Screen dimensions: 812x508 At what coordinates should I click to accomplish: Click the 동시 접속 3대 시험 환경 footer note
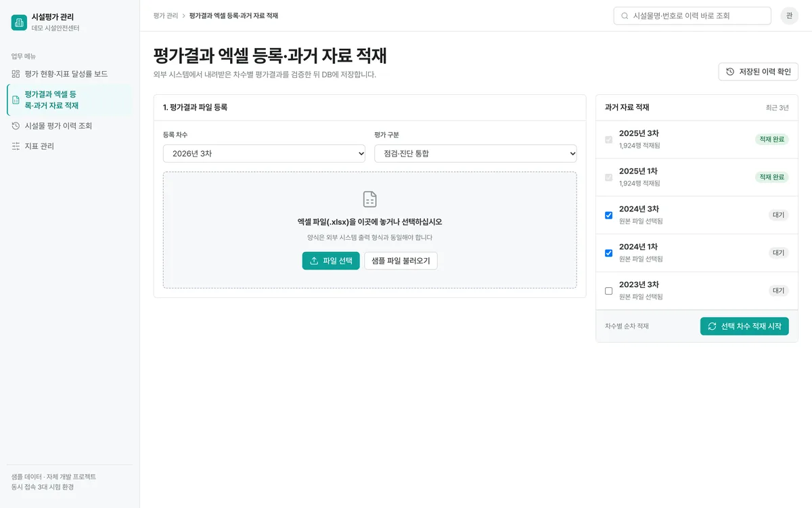coord(43,487)
